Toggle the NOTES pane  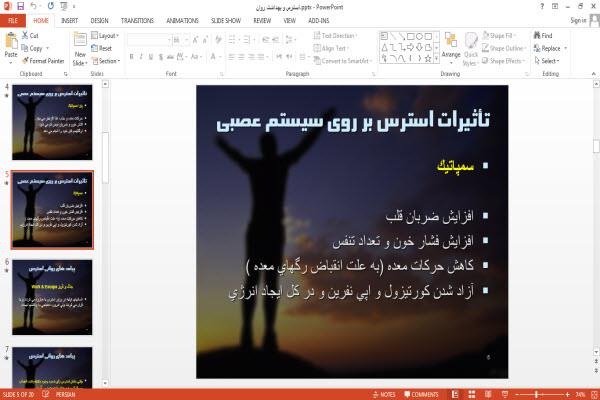(x=384, y=395)
